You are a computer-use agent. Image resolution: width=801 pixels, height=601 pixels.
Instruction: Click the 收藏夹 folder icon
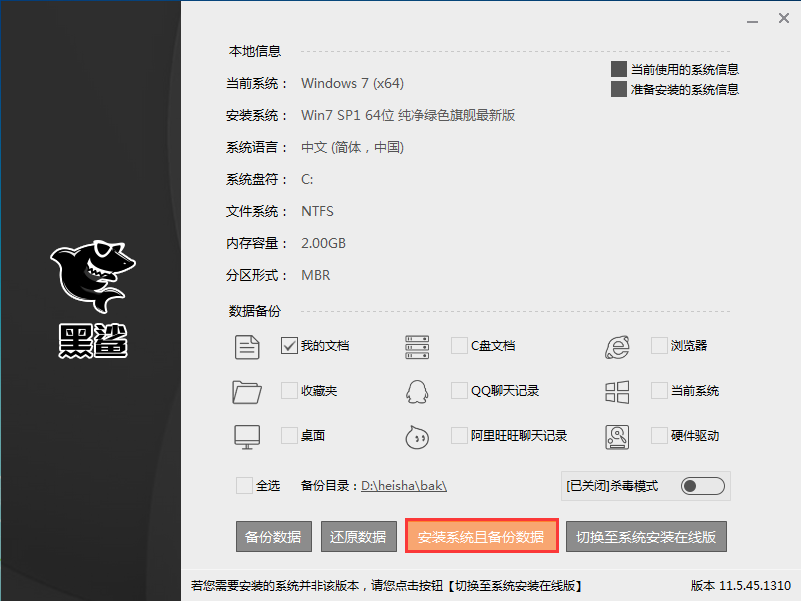pyautogui.click(x=245, y=390)
